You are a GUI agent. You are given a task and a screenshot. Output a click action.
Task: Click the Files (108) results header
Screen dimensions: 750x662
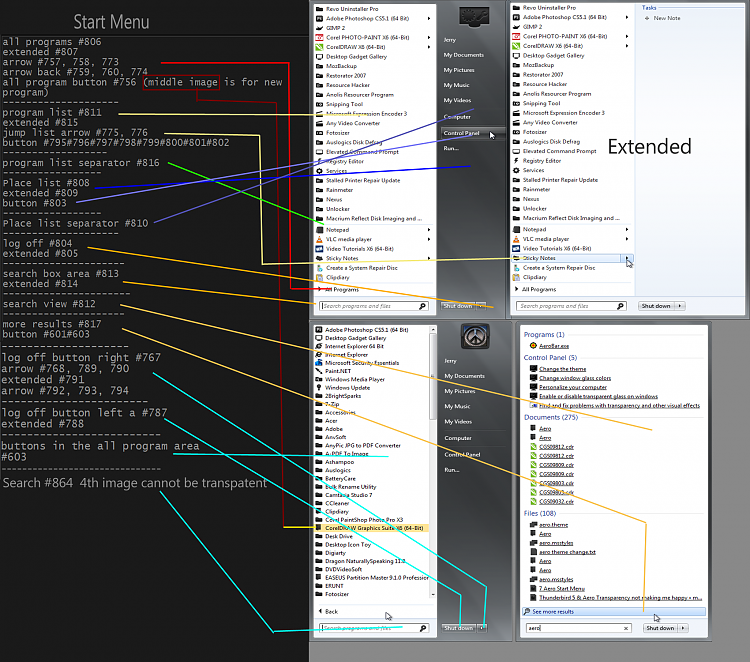[x=540, y=513]
